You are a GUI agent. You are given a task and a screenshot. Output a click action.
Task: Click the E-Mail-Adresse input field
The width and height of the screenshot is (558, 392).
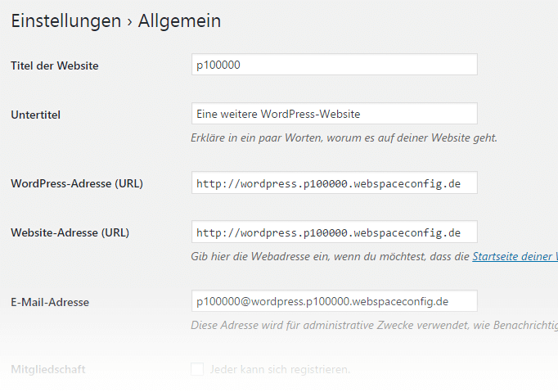tap(334, 301)
